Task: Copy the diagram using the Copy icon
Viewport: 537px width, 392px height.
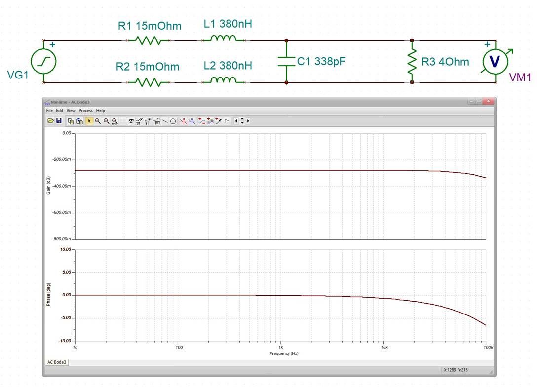Action: (71, 121)
